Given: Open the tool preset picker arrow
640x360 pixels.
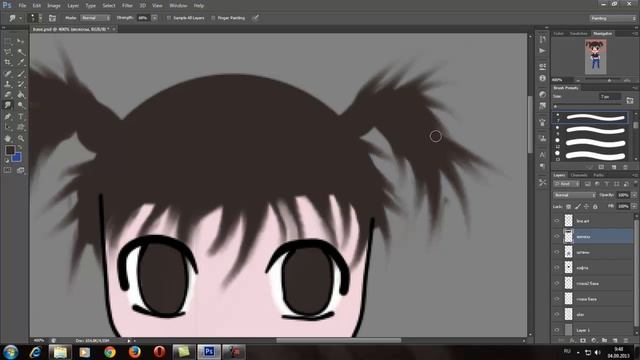Looking at the screenshot, I should 20,18.
